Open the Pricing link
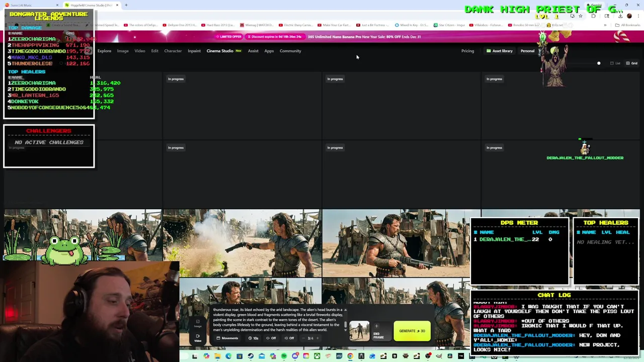Viewport: 644px width, 362px height. (467, 51)
